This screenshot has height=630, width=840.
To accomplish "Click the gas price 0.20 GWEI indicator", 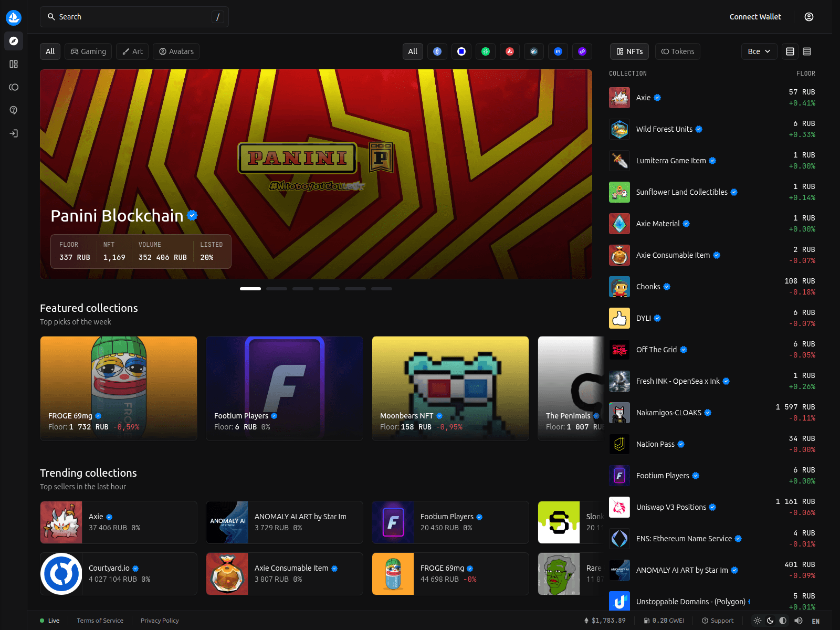I will click(664, 621).
